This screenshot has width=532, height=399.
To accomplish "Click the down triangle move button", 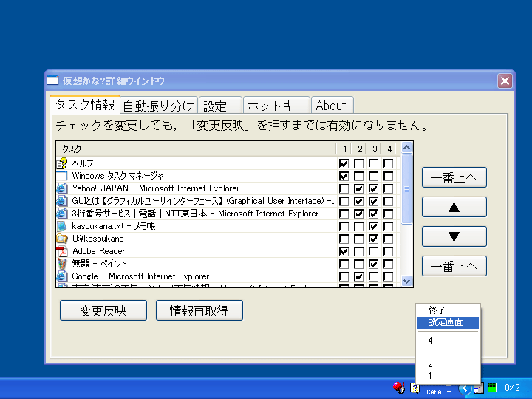I will point(454,236).
